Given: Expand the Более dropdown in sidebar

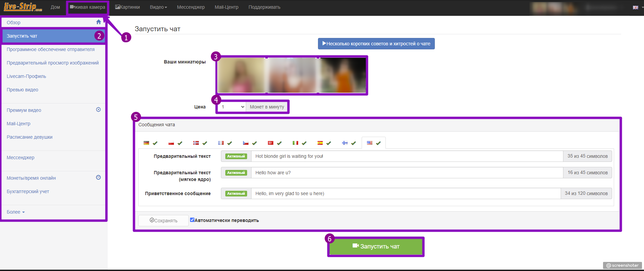Looking at the screenshot, I should [x=16, y=212].
